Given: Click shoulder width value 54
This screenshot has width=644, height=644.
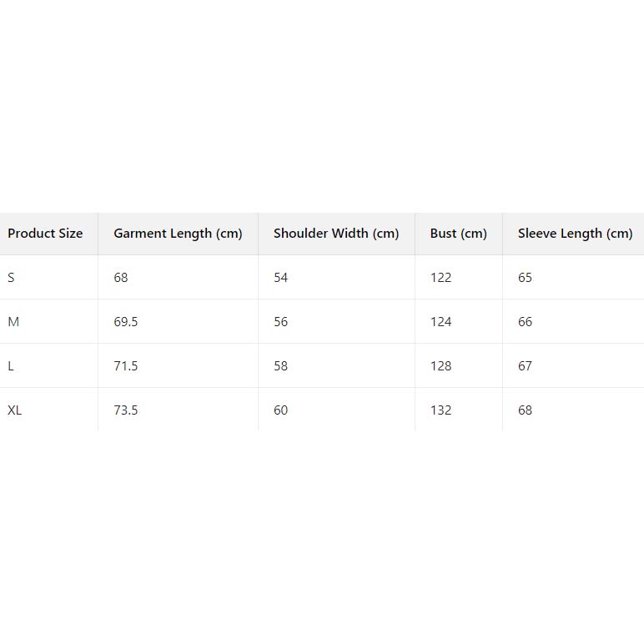Looking at the screenshot, I should click(x=280, y=278).
